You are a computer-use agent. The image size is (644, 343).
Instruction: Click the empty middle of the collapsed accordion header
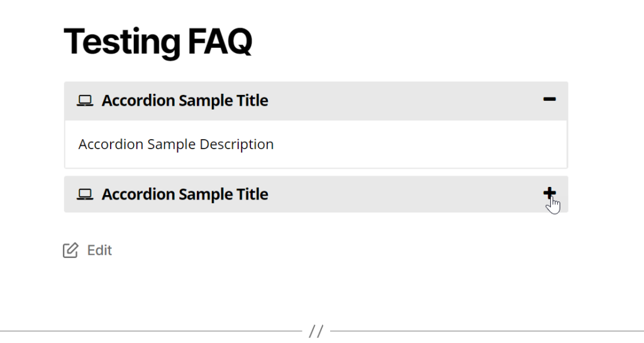point(402,194)
